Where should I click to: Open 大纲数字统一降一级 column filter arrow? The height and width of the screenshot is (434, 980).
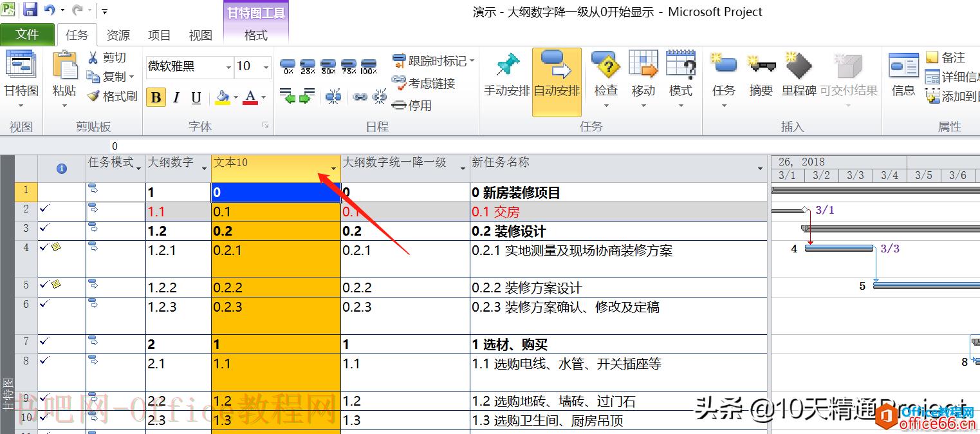[x=463, y=168]
